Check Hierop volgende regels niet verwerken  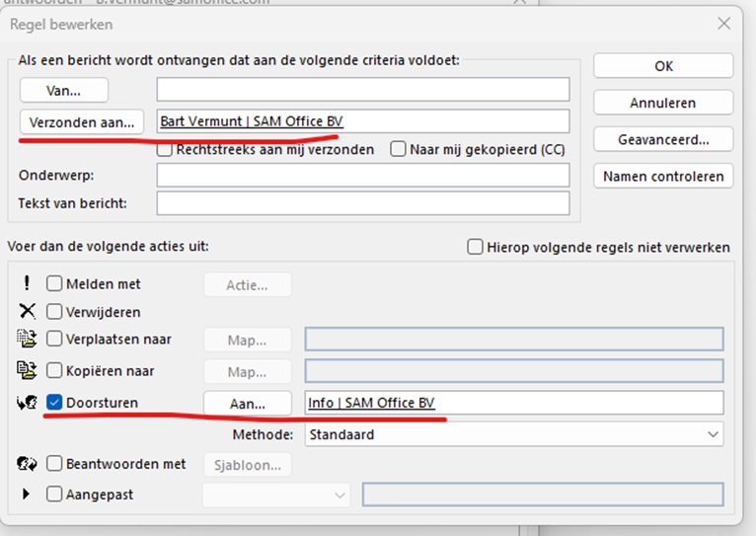[475, 247]
